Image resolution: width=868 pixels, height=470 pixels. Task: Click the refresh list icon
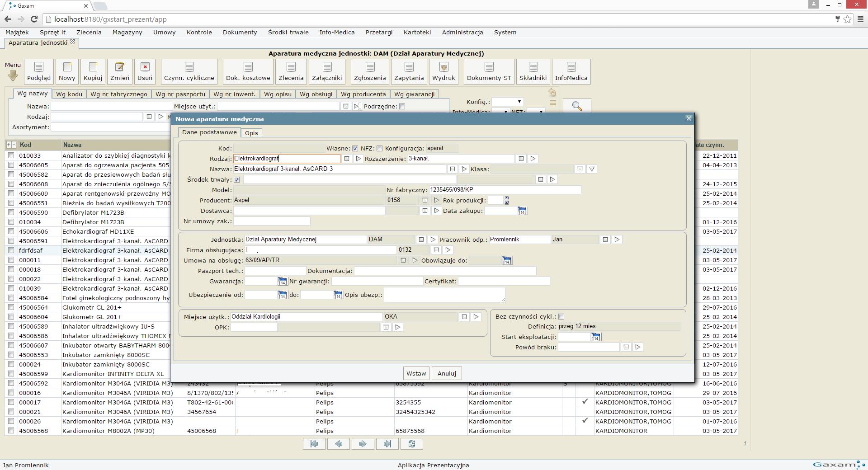pos(411,444)
